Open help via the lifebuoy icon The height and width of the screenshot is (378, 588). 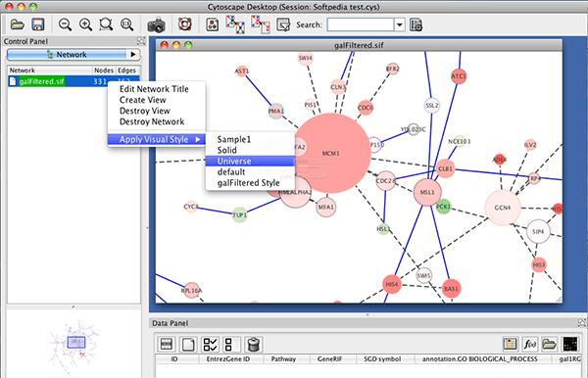(x=185, y=24)
